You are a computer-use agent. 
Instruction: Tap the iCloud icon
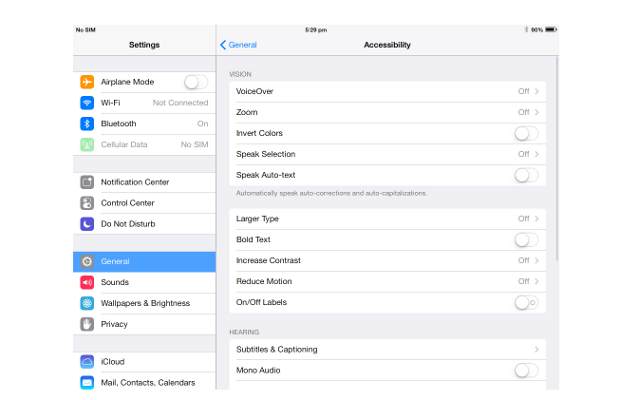coord(87,362)
